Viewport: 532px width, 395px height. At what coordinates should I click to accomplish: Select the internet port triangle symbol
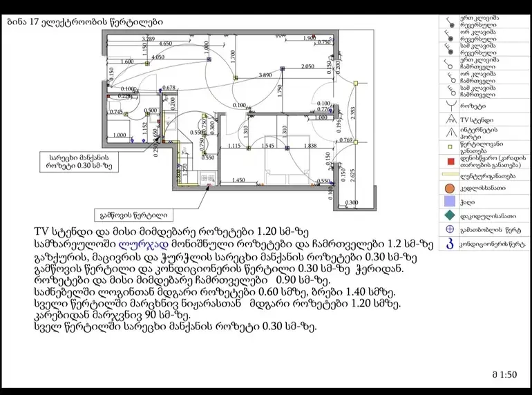point(451,133)
